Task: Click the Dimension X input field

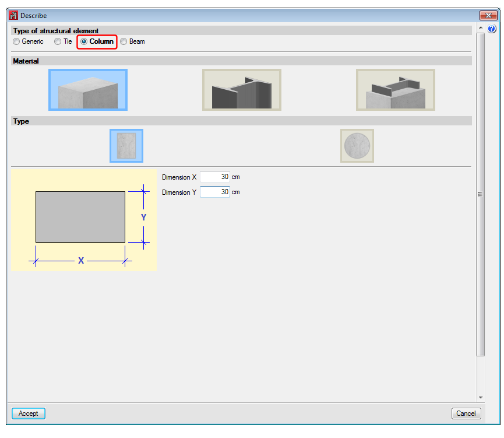Action: 215,177
